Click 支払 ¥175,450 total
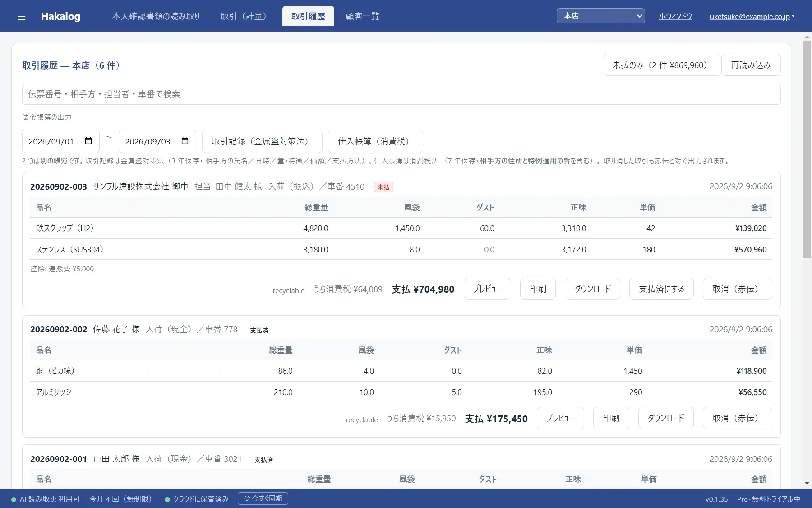The width and height of the screenshot is (812, 508). pos(496,419)
